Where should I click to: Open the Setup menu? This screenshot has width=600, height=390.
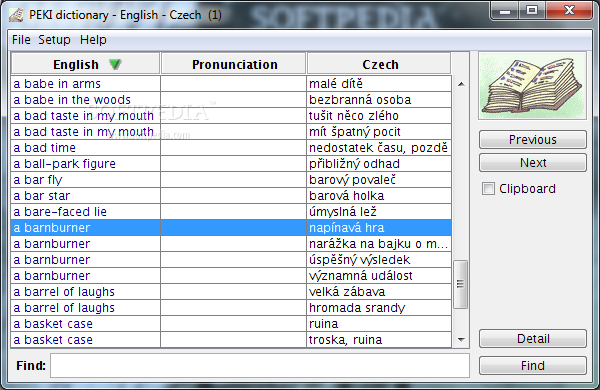(x=54, y=40)
